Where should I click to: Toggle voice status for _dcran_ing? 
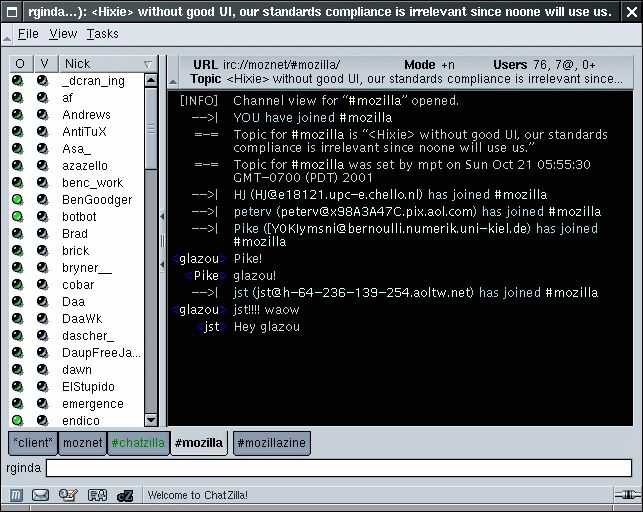click(x=43, y=80)
